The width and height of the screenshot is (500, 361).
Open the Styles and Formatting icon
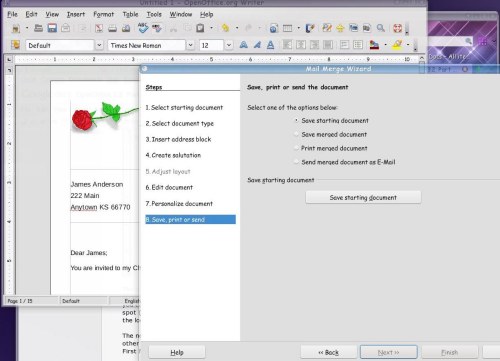pyautogui.click(x=16, y=45)
